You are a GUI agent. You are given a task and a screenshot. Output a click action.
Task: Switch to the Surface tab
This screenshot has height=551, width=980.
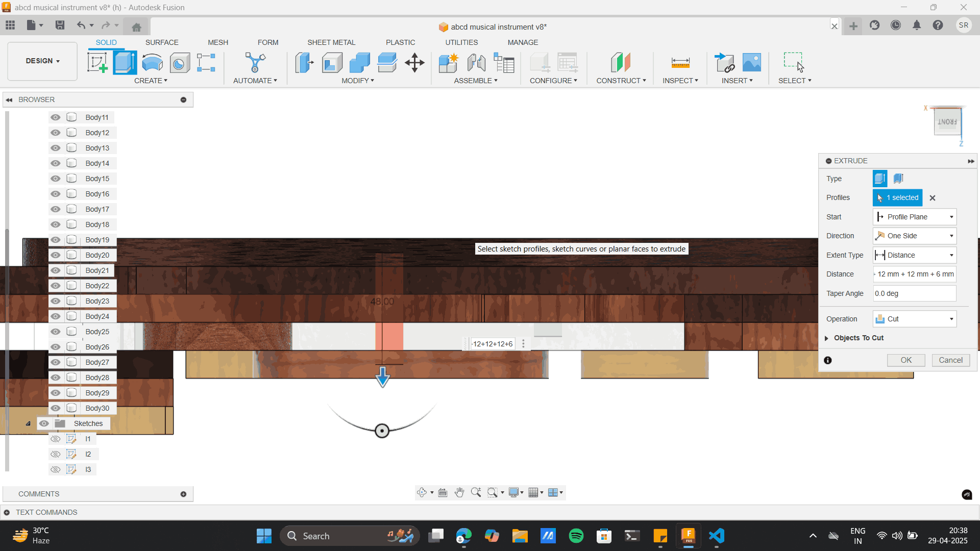pos(162,42)
